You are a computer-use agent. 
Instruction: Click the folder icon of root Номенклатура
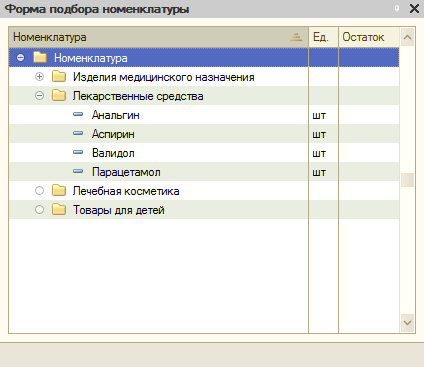[40, 57]
